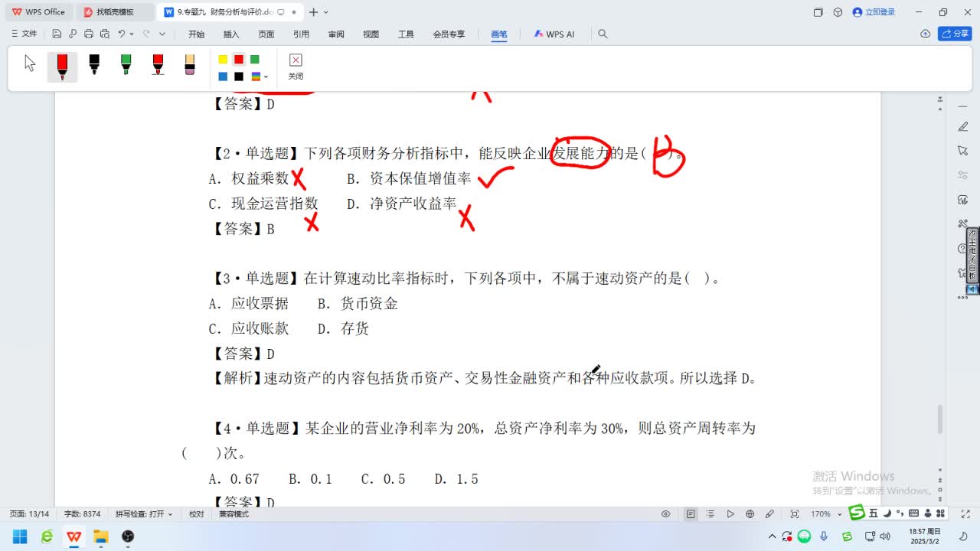Open the 170% zoom dropdown
Image resolution: width=980 pixels, height=551 pixels.
pos(826,514)
